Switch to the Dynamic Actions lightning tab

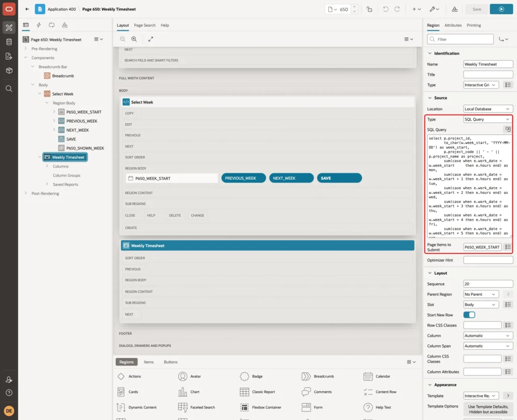pos(38,25)
